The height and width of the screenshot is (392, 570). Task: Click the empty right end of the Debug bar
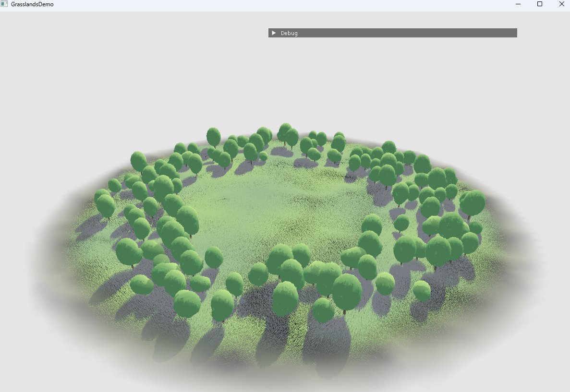[x=499, y=33]
